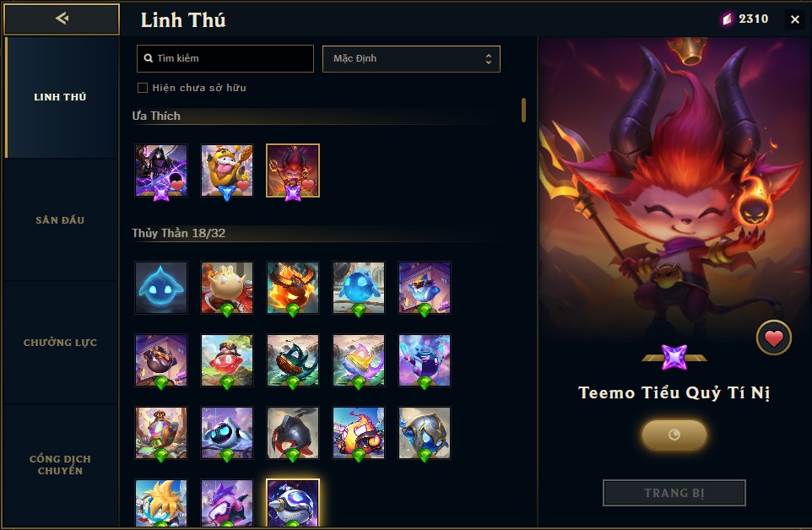Screen dimensions: 812x530
Task: Open the Mặc Định sort dropdown
Action: click(x=411, y=58)
